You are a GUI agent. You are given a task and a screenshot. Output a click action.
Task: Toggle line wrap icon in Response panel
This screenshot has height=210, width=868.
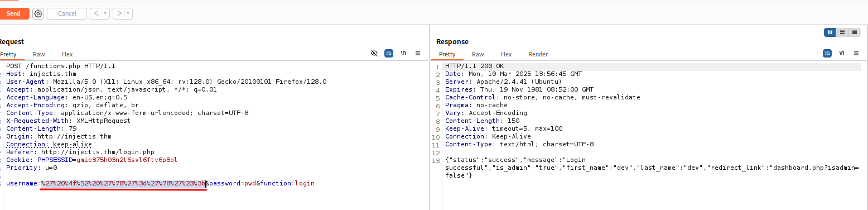click(x=827, y=54)
